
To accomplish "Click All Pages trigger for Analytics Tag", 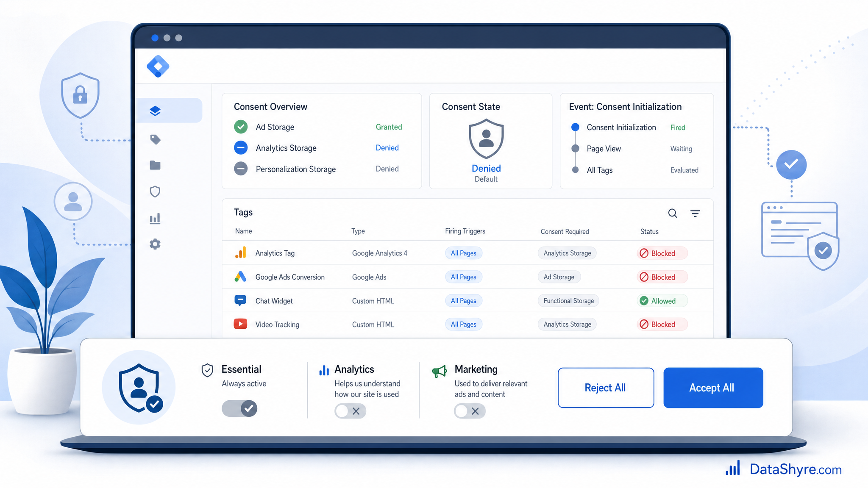I will 464,253.
